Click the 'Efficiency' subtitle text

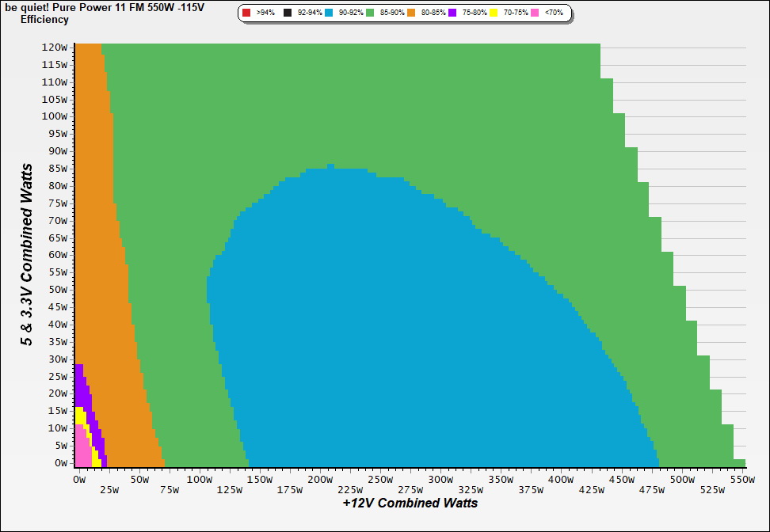(44, 19)
